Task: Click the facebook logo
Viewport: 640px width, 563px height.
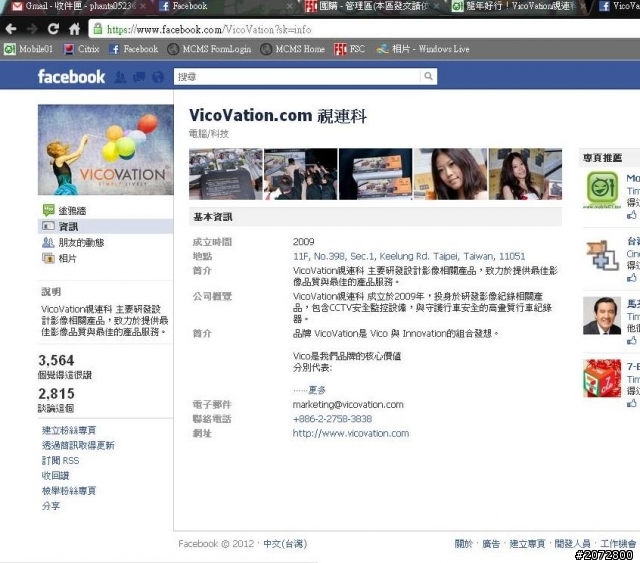Action: click(71, 77)
